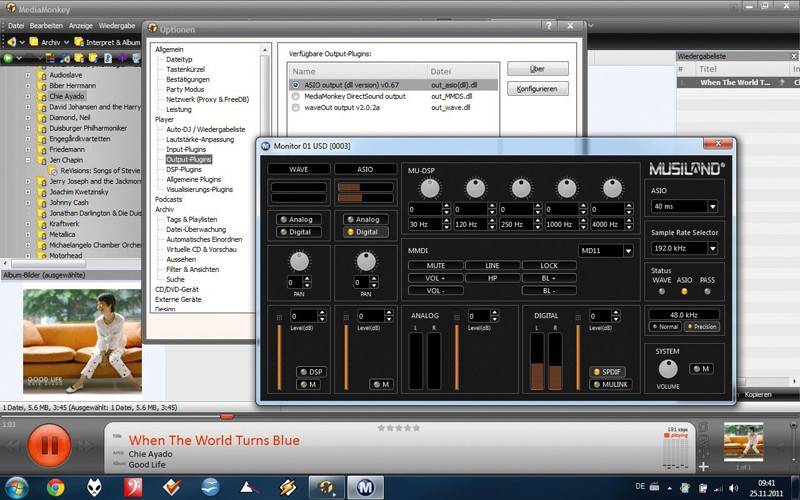The image size is (800, 500).
Task: Select Kraftwerk folder in tree
Action: pyautogui.click(x=64, y=223)
